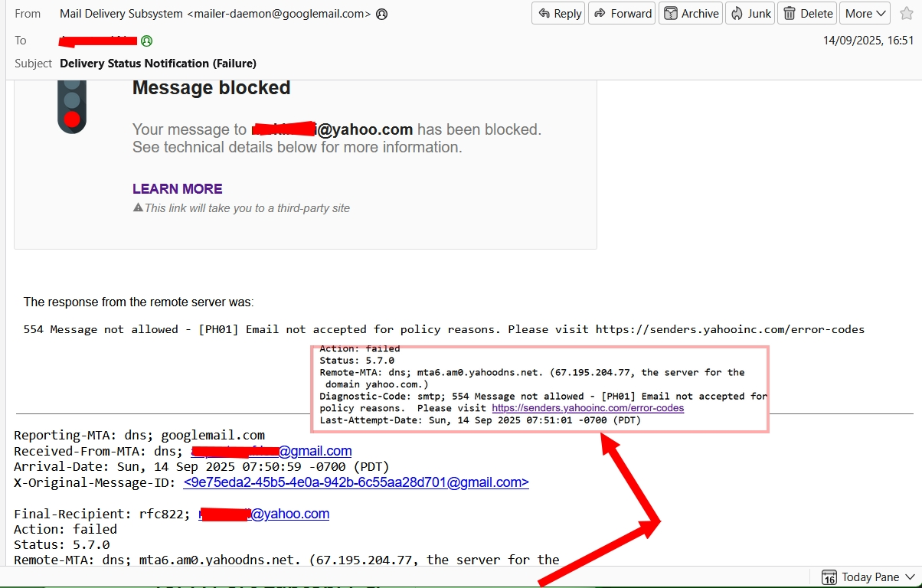The height and width of the screenshot is (588, 922).
Task: Click the warning triangle beside third-party notice
Action: click(138, 207)
